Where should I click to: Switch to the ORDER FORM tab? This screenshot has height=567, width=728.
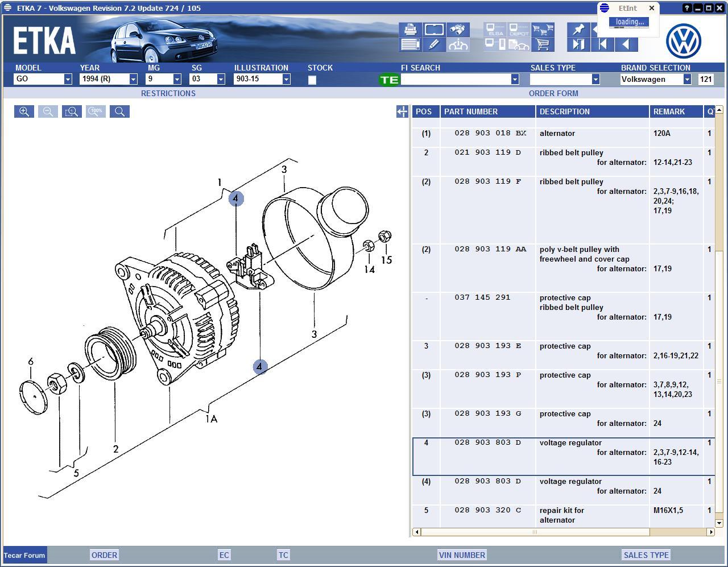(x=553, y=93)
